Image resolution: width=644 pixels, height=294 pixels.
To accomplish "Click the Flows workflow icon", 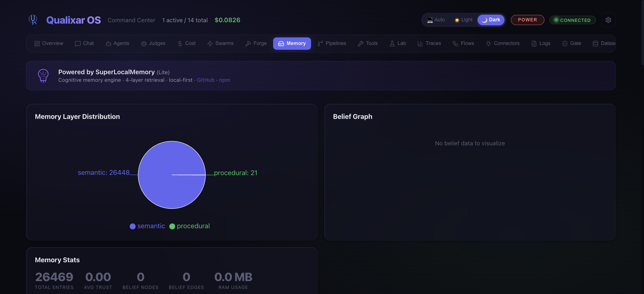I will coord(455,44).
